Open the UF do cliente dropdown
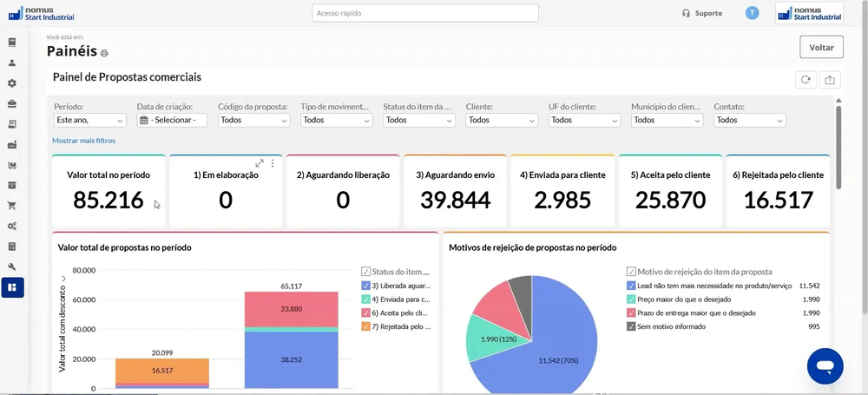 (x=584, y=120)
